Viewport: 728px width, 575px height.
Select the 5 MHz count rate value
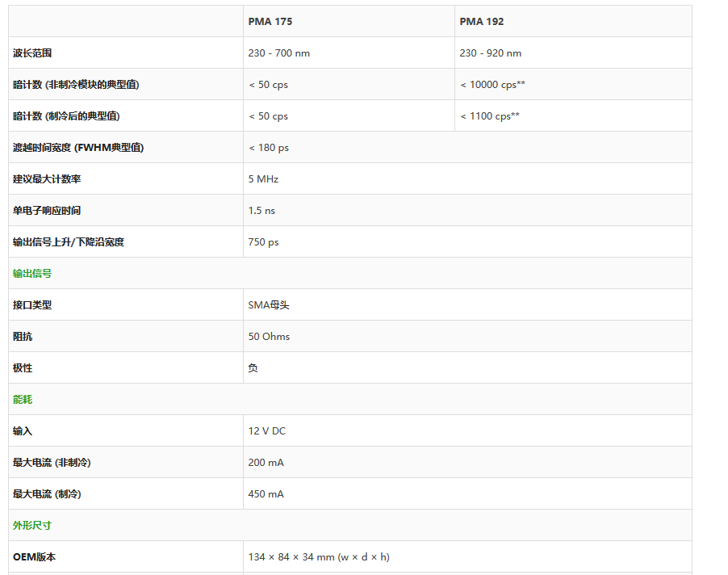263,179
